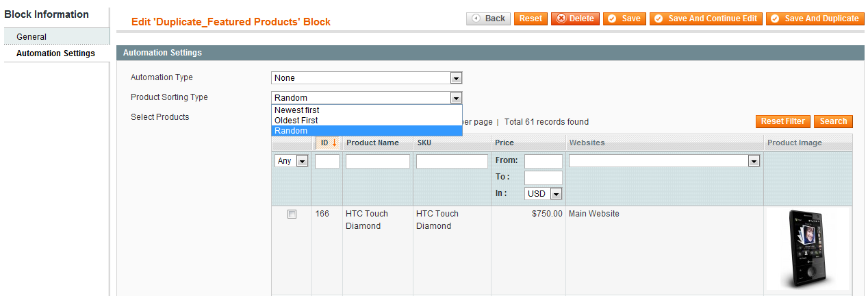The image size is (868, 296).
Task: Click Save And Duplicate button
Action: coord(815,18)
